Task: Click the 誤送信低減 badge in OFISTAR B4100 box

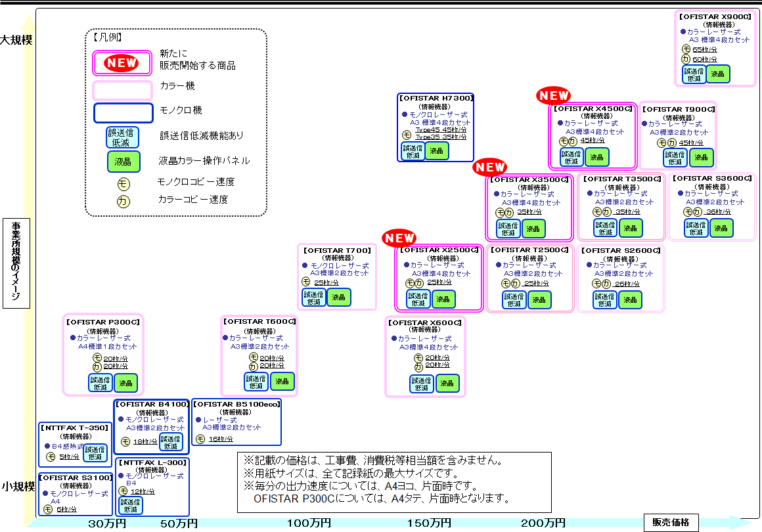Action: pos(171,443)
